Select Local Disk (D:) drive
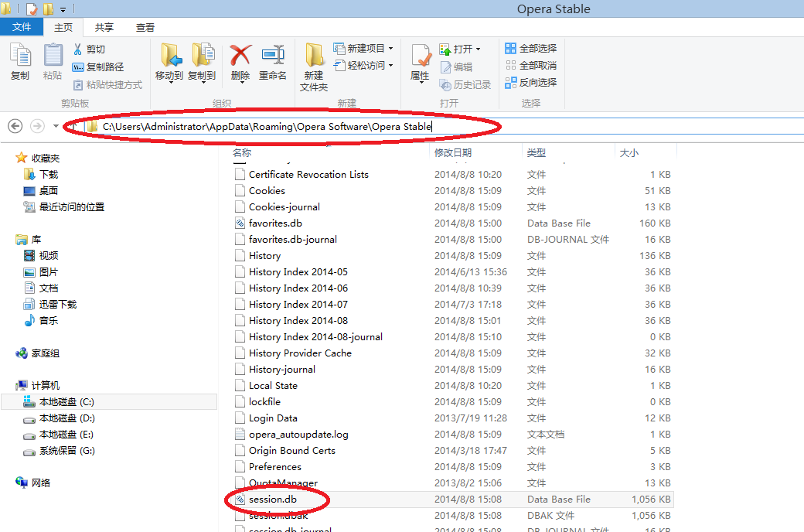The width and height of the screenshot is (804, 532). (60, 418)
